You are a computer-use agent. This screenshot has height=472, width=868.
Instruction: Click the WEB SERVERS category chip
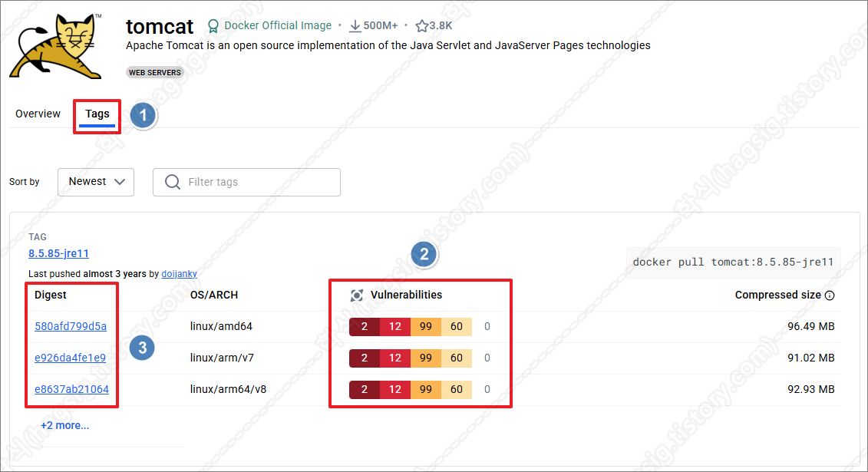[155, 72]
